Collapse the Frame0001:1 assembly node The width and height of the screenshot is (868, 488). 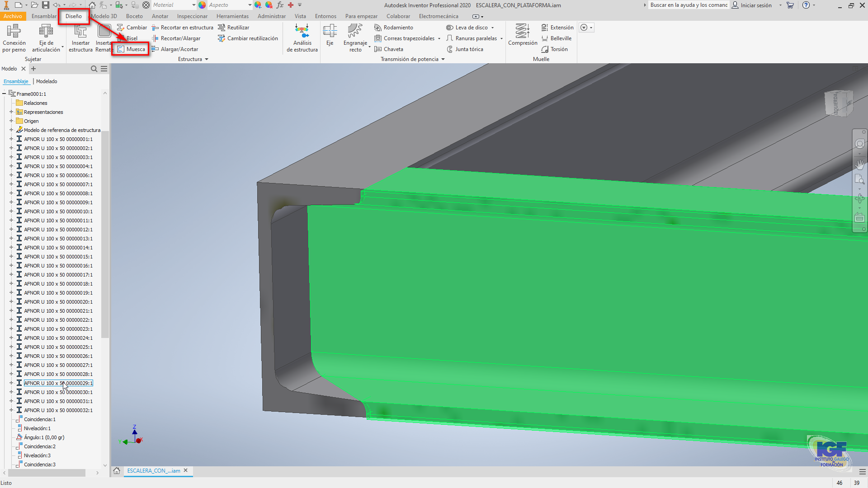(4, 94)
